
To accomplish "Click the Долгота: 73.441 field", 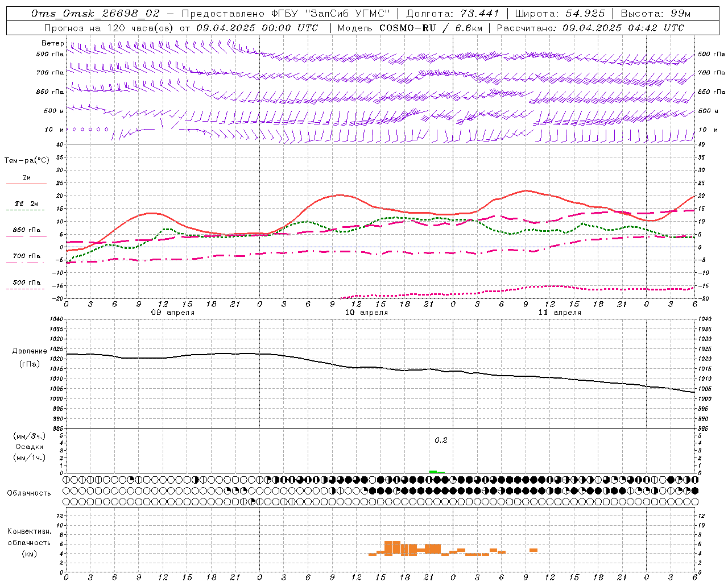I will [x=453, y=14].
